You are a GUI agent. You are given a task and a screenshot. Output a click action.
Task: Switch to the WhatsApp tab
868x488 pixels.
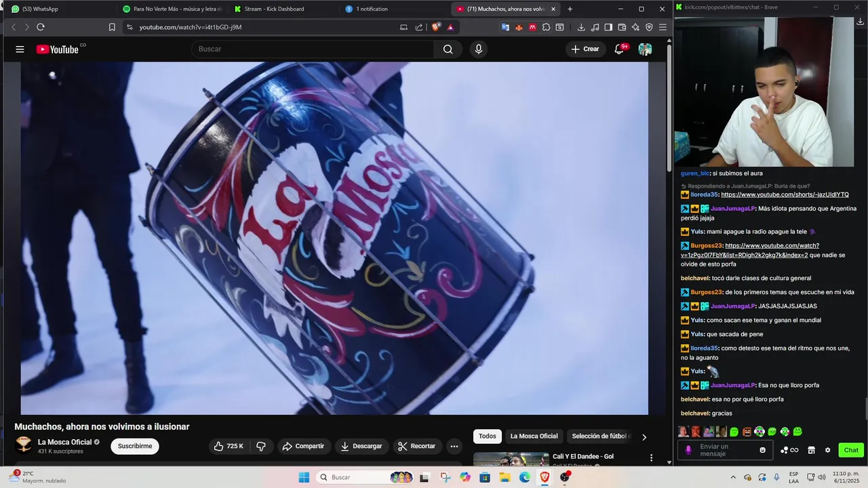[60, 9]
